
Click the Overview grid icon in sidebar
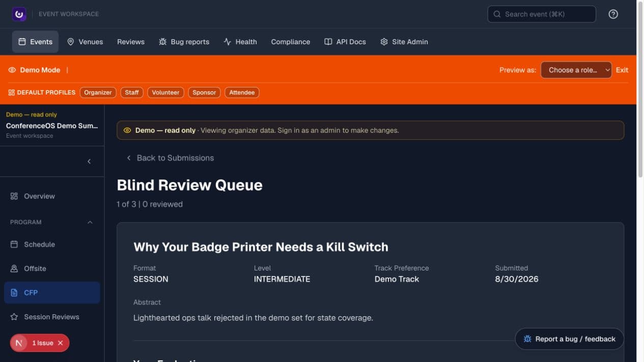[14, 196]
